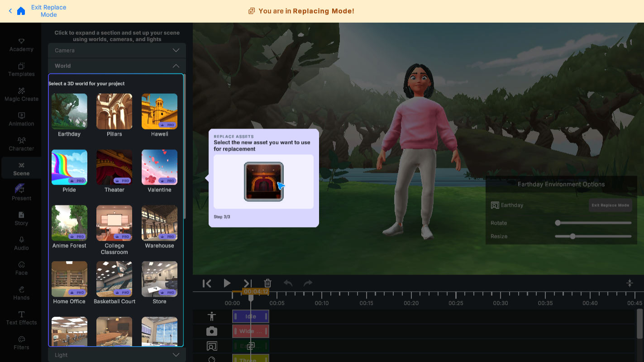Select the Hands sidebar icon
644x362 pixels.
(21, 292)
